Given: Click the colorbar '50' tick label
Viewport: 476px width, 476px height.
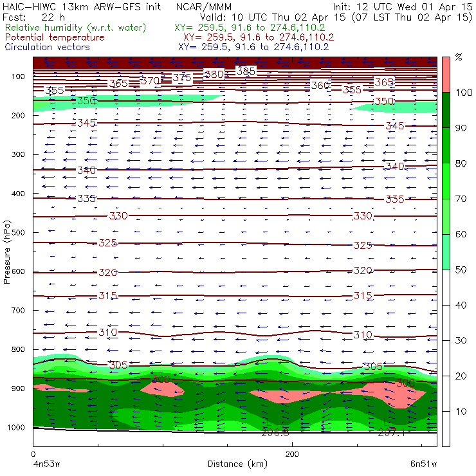Looking at the screenshot, I should (x=461, y=270).
